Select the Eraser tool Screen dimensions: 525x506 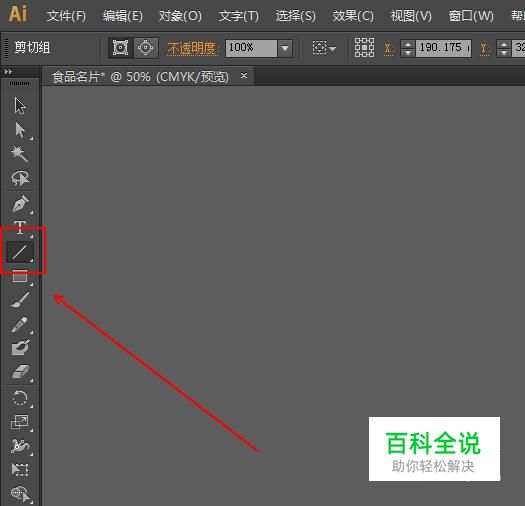point(20,372)
